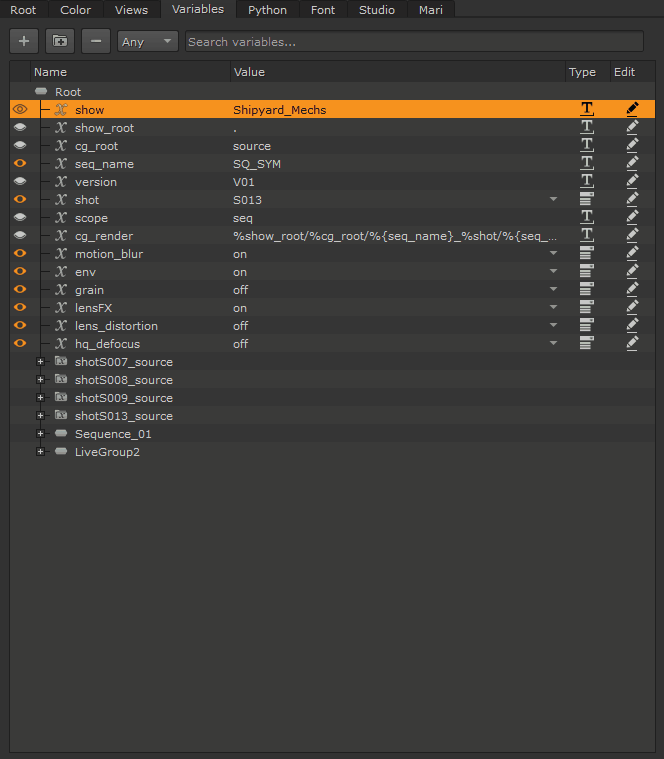Open the Any filter dropdown
The height and width of the screenshot is (759, 664).
tap(147, 41)
